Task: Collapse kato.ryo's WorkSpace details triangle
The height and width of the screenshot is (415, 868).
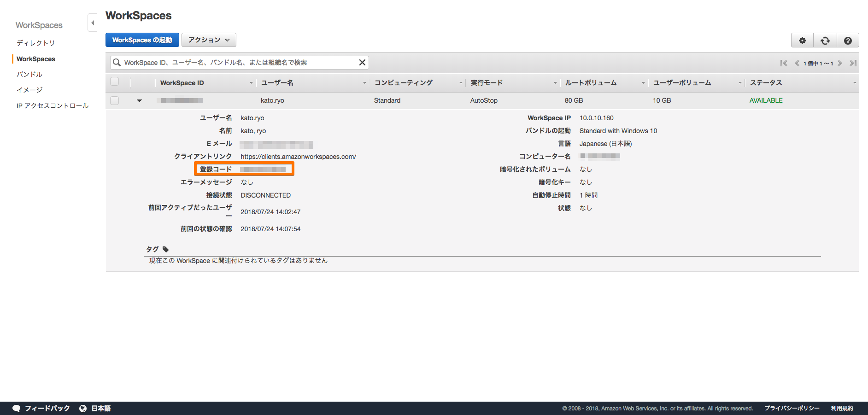Action: 139,100
